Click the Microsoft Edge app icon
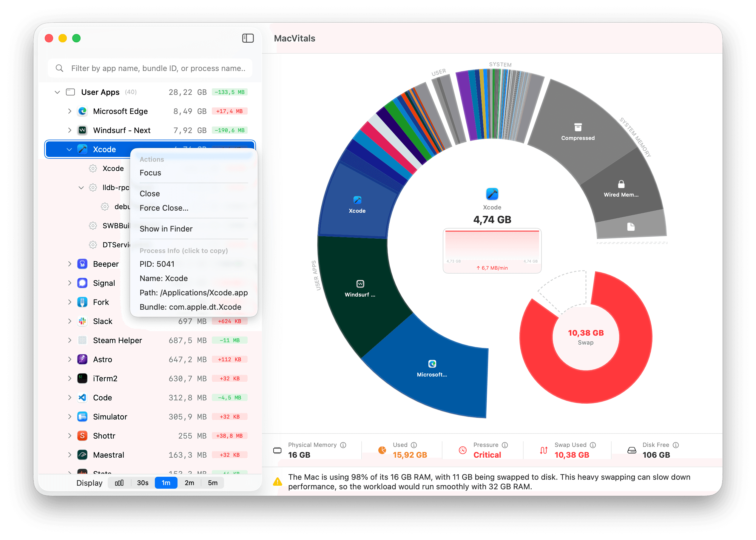 point(82,111)
